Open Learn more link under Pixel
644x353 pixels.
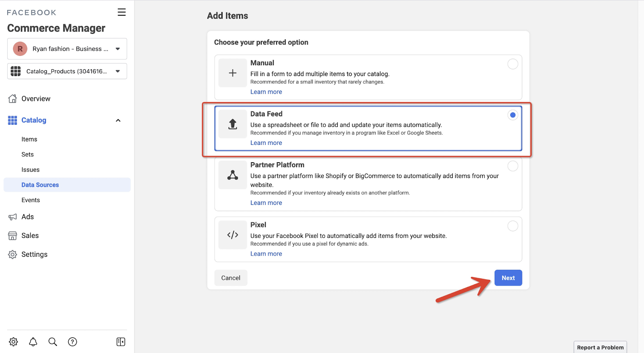click(x=266, y=254)
